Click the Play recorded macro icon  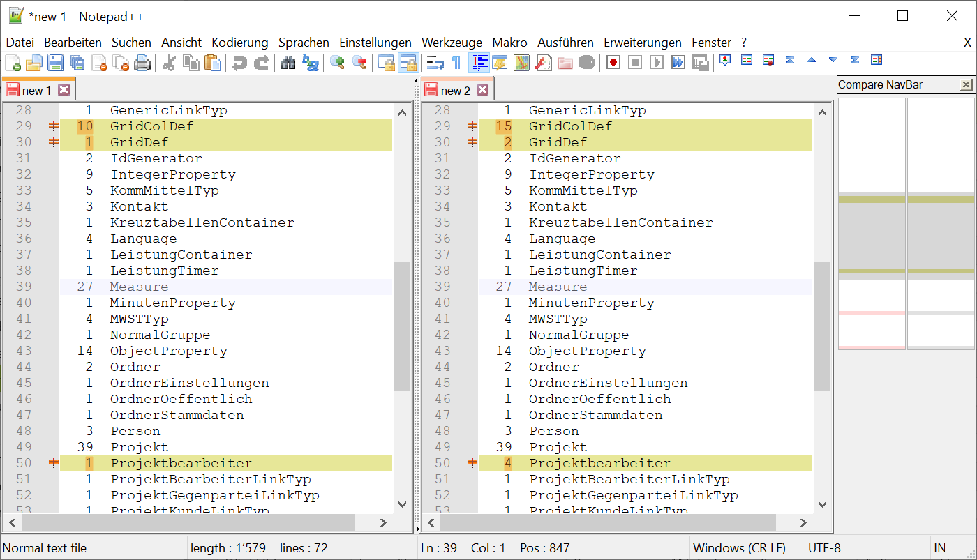(x=656, y=63)
